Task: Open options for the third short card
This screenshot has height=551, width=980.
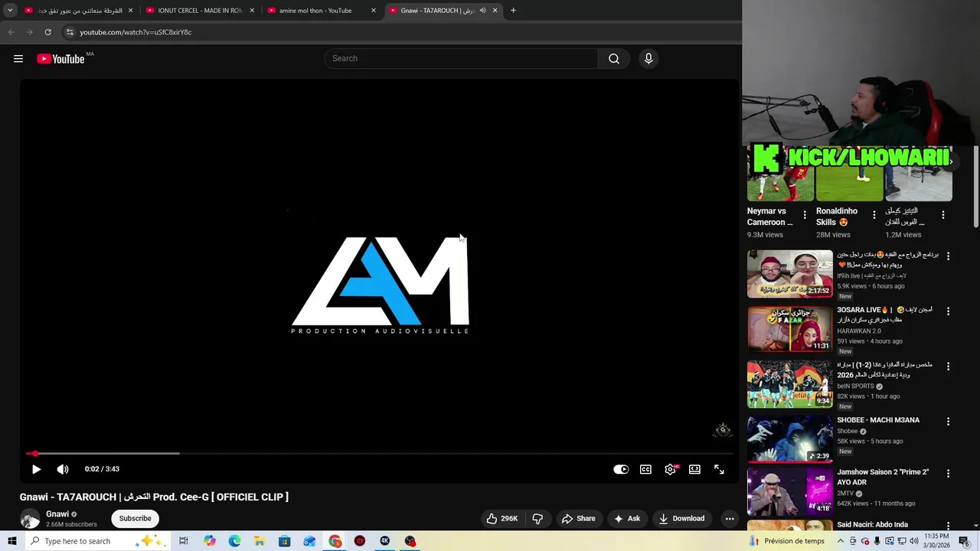Action: (943, 215)
